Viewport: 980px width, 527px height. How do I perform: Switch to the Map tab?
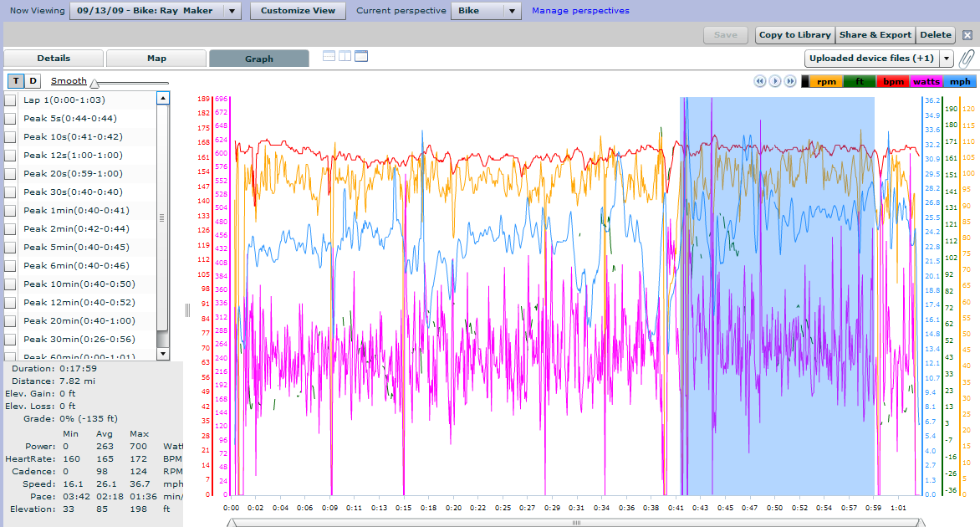pos(156,59)
